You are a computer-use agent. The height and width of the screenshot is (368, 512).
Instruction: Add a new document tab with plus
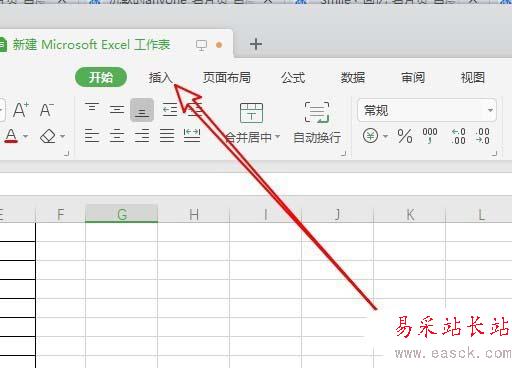pyautogui.click(x=256, y=44)
